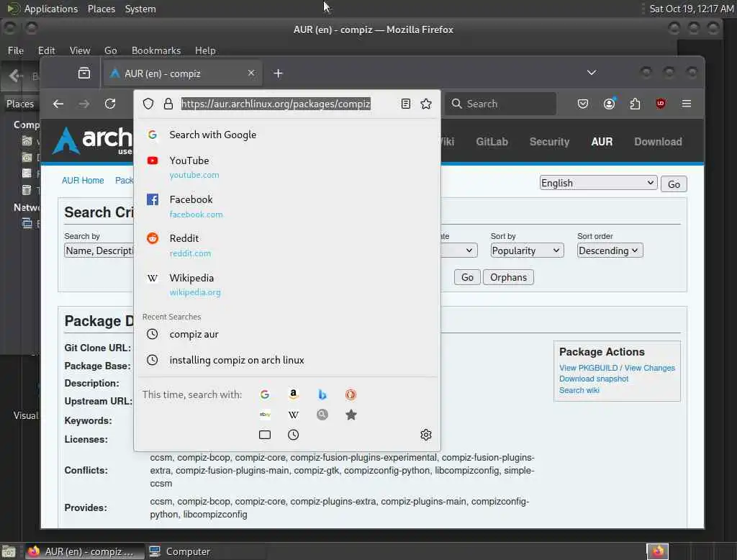Open the View PKGBUILD link
This screenshot has width=737, height=560.
tap(589, 368)
